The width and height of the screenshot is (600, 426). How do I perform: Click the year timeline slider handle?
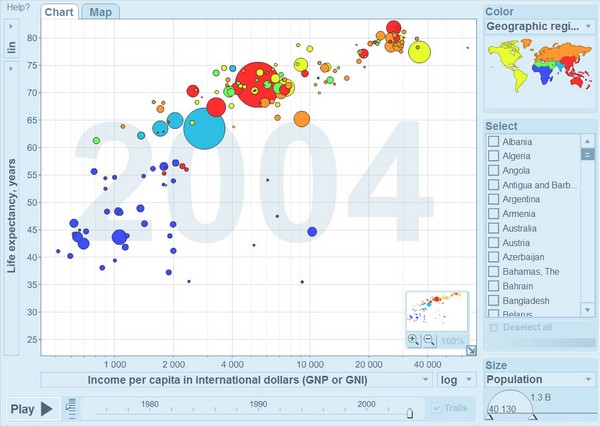409,413
